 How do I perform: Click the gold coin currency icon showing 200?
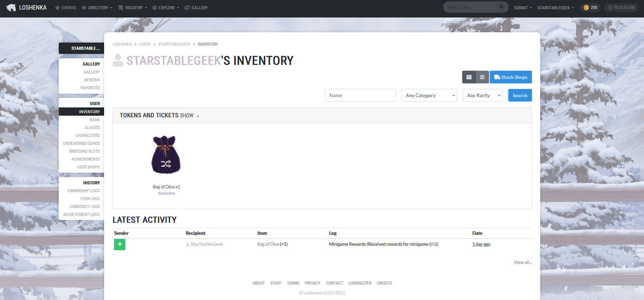(x=586, y=8)
